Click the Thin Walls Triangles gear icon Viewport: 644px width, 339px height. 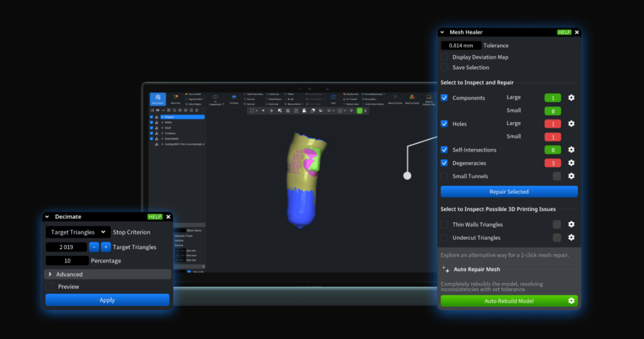(x=571, y=225)
